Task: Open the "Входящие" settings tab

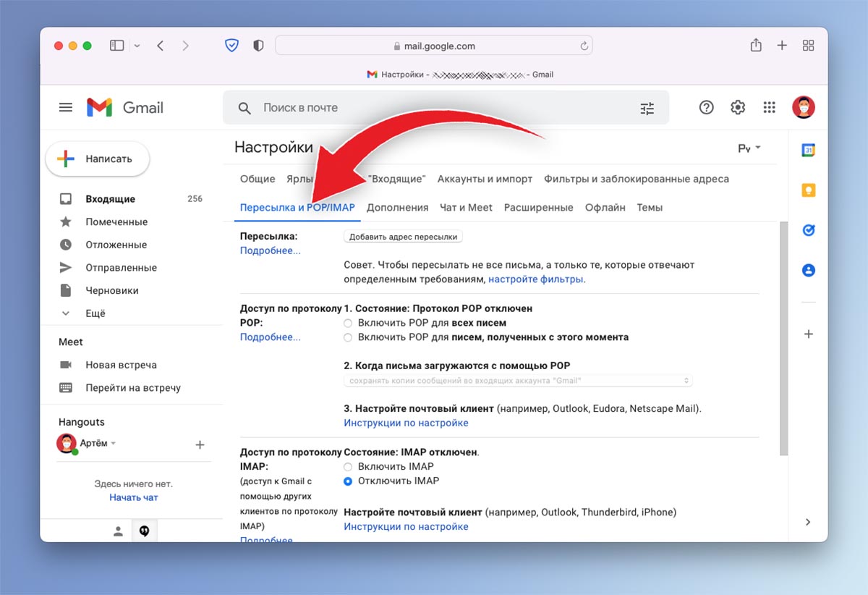Action: (396, 179)
